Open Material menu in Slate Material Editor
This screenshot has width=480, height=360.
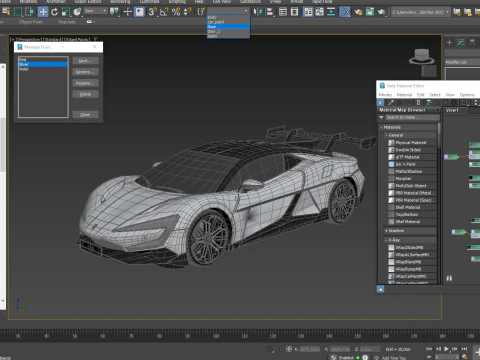pyautogui.click(x=404, y=95)
